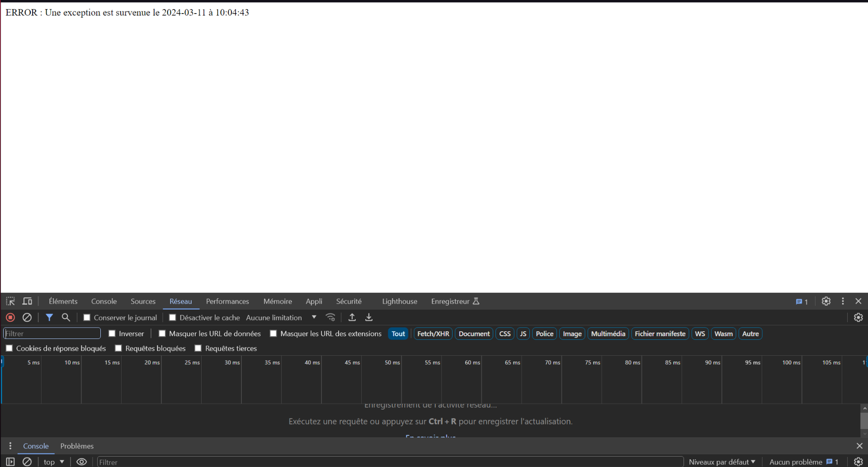Open the network search magnifier
868x467 pixels.
(x=66, y=318)
